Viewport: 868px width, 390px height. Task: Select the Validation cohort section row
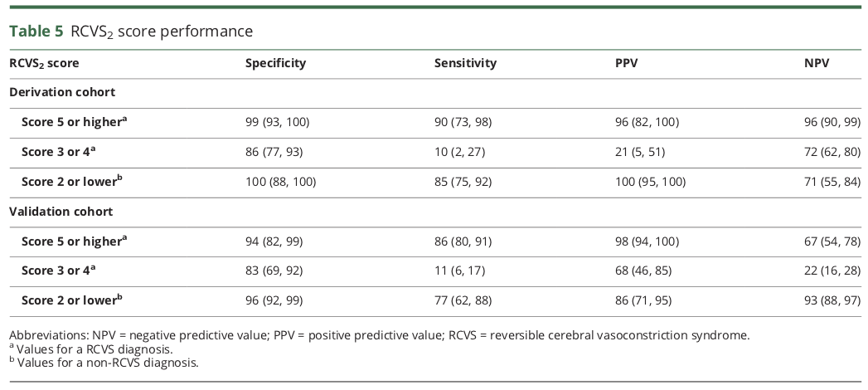pyautogui.click(x=61, y=212)
